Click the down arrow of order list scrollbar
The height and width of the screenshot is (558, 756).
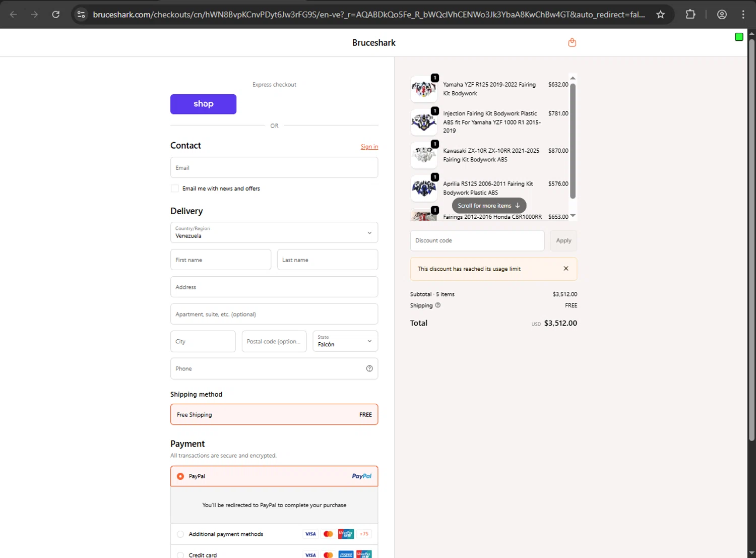click(x=573, y=216)
